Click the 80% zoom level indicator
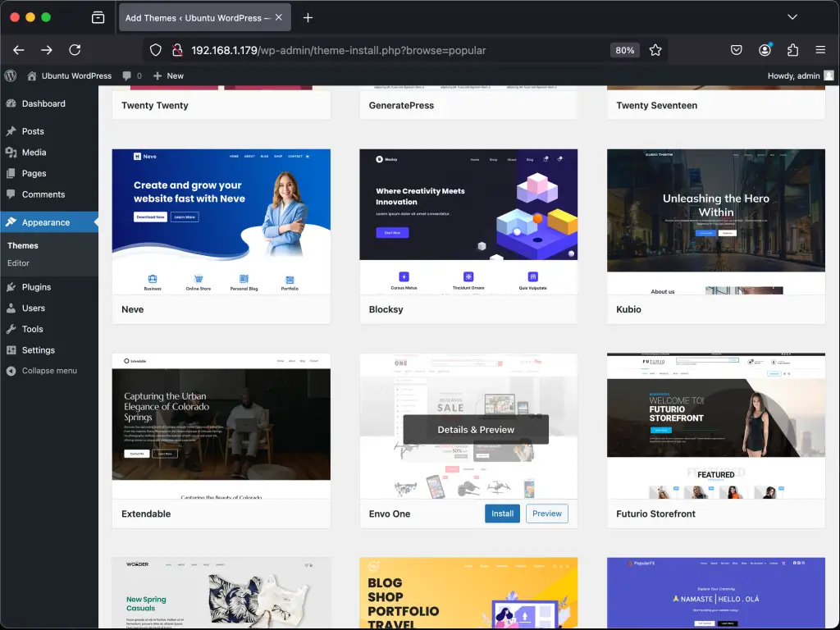The image size is (840, 630). [x=624, y=50]
